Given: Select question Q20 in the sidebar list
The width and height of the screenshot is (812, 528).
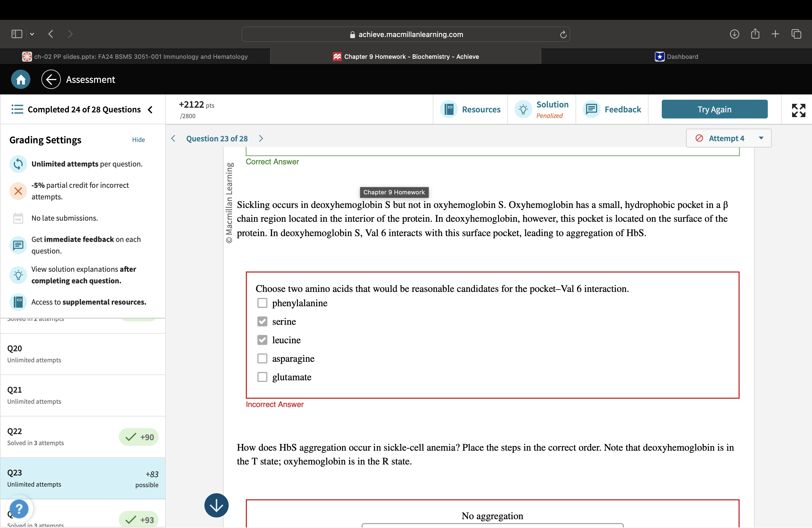Looking at the screenshot, I should click(82, 354).
